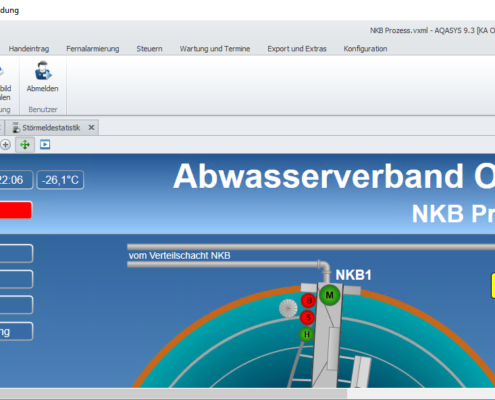This screenshot has width=495, height=400.
Task: Click the presentation play screen icon
Action: [x=45, y=145]
